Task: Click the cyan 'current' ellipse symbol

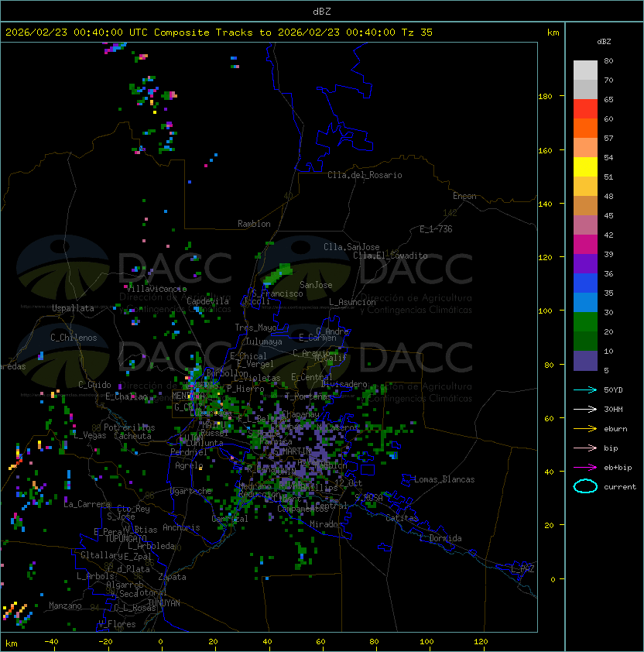Action: tap(585, 486)
